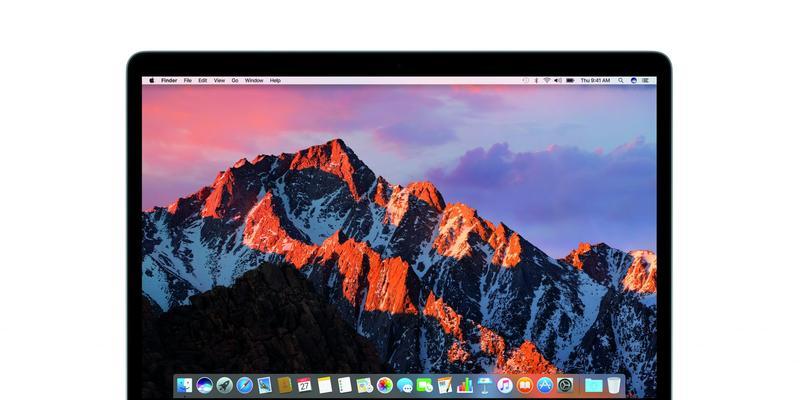Open the View menu
800x400 pixels.
219,80
